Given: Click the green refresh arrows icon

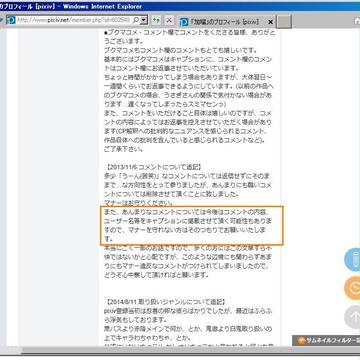Looking at the screenshot, I should pos(156,20).
